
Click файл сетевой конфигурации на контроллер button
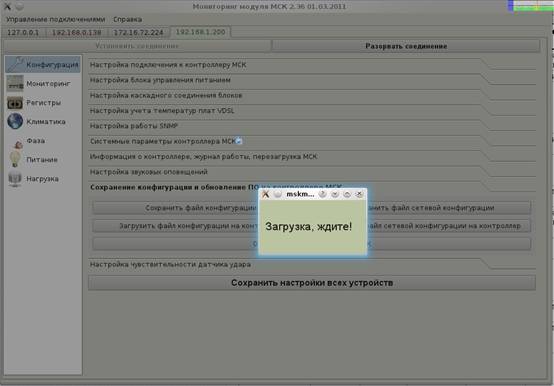[449, 226]
